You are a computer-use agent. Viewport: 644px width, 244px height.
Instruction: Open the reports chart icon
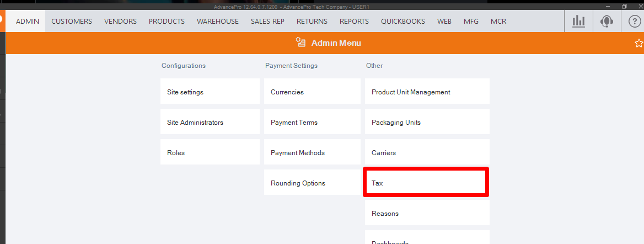click(578, 22)
